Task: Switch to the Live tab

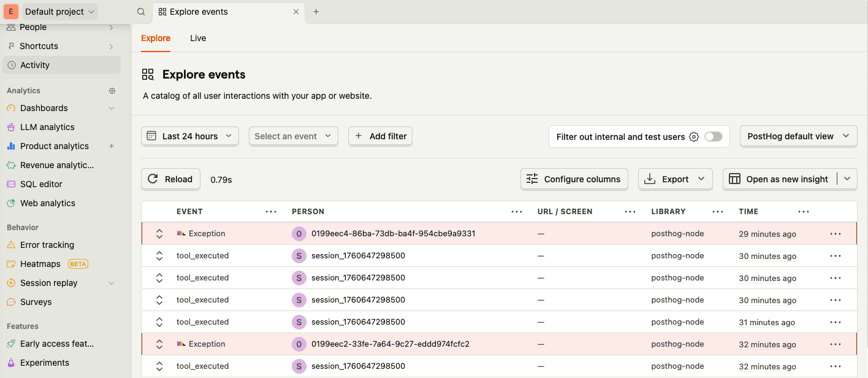Action: [197, 37]
